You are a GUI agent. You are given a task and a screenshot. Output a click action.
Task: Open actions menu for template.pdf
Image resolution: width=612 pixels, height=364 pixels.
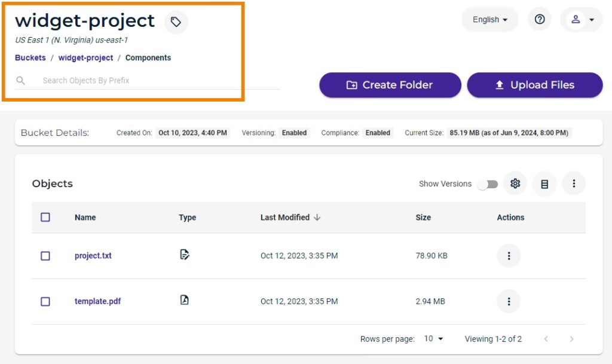(509, 301)
